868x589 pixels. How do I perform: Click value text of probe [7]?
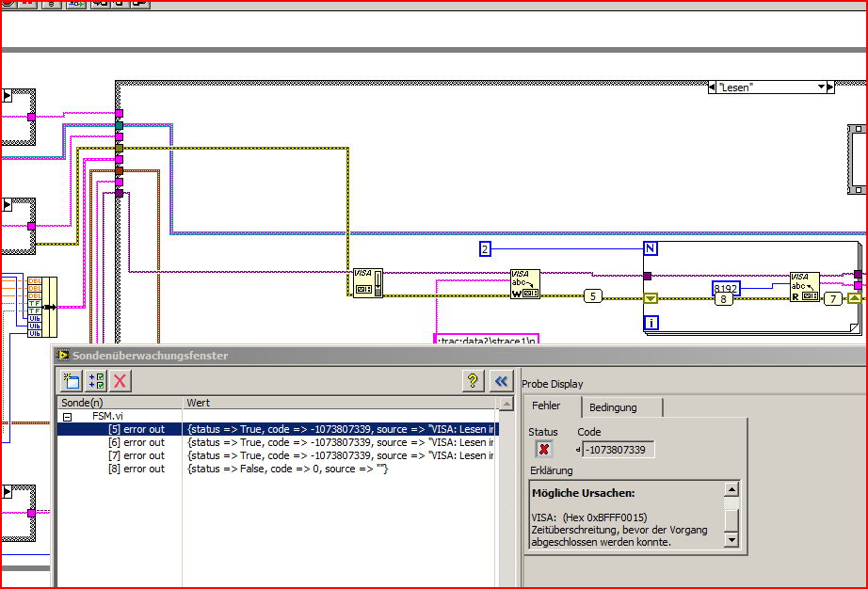341,455
